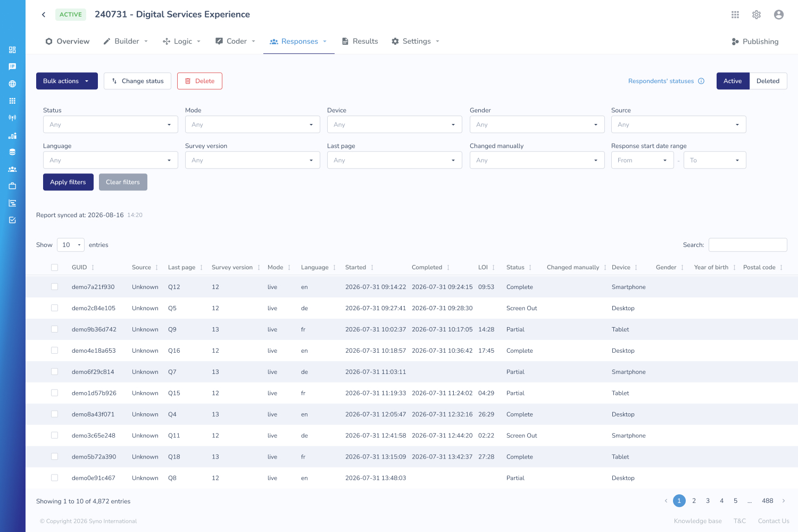The image size is (798, 532).
Task: Open the Survey version filter dropdown
Action: pos(252,160)
